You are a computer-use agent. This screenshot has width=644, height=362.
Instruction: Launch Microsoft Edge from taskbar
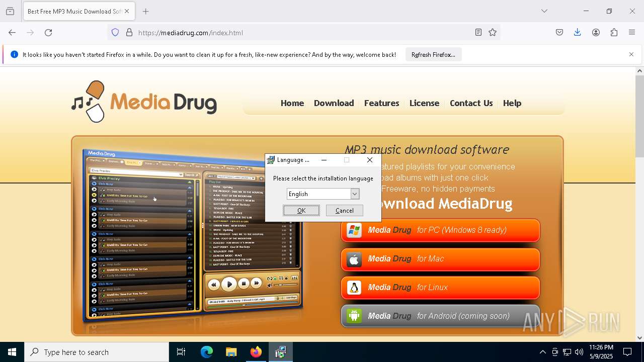[x=207, y=352]
